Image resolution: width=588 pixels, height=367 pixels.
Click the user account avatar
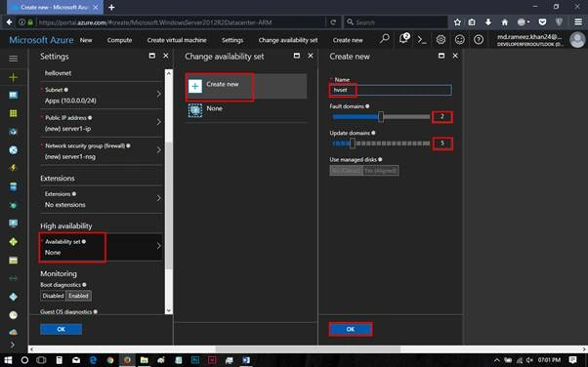tap(577, 40)
